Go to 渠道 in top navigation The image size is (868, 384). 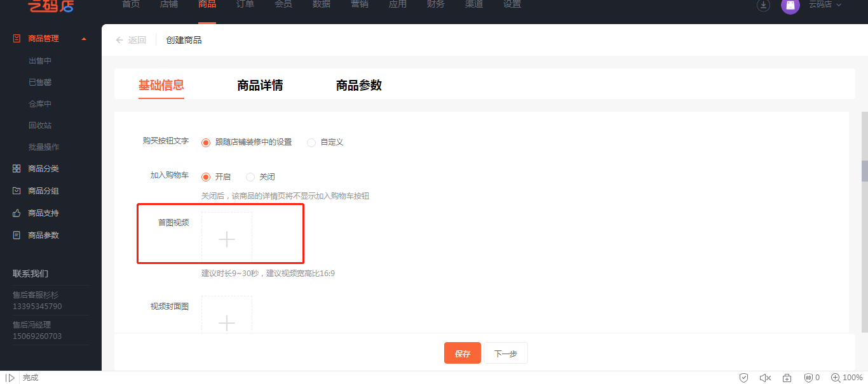point(474,4)
